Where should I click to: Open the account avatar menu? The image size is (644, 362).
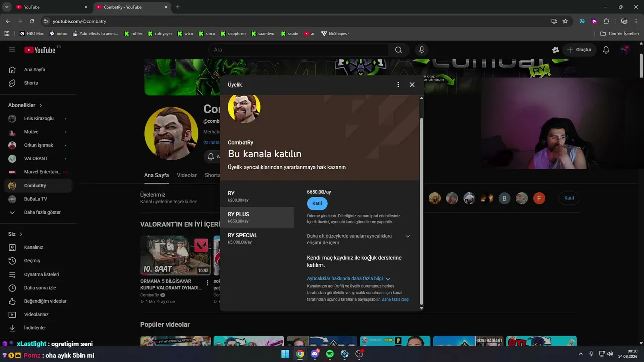point(625,50)
